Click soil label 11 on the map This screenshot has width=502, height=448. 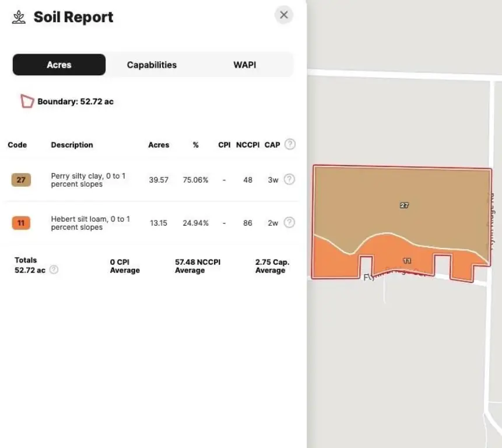click(407, 261)
